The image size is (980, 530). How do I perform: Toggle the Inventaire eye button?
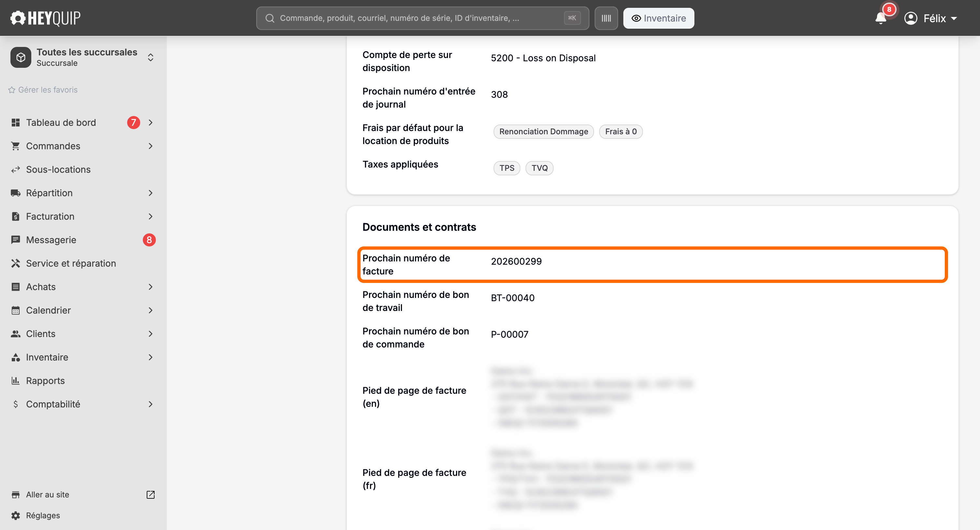(x=659, y=18)
